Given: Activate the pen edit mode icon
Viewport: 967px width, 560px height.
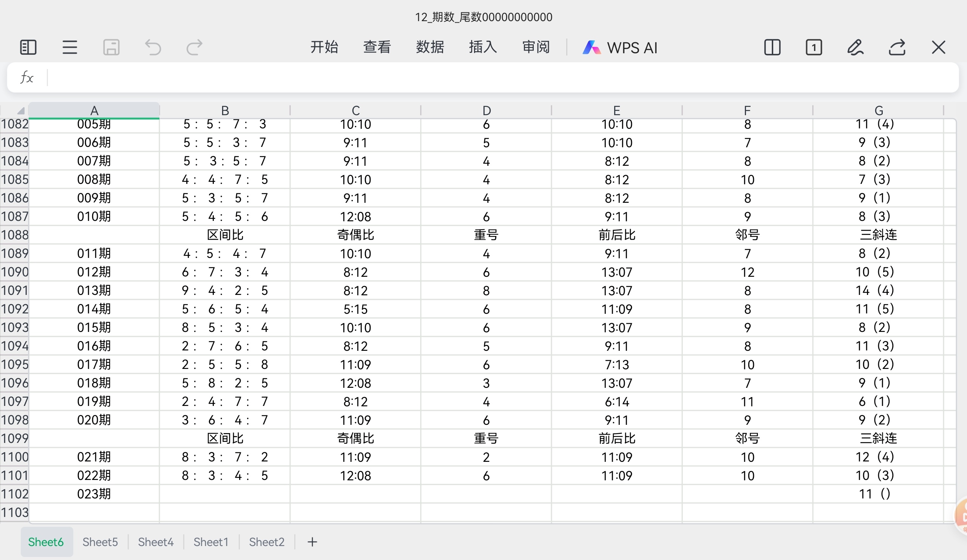Looking at the screenshot, I should coord(855,48).
